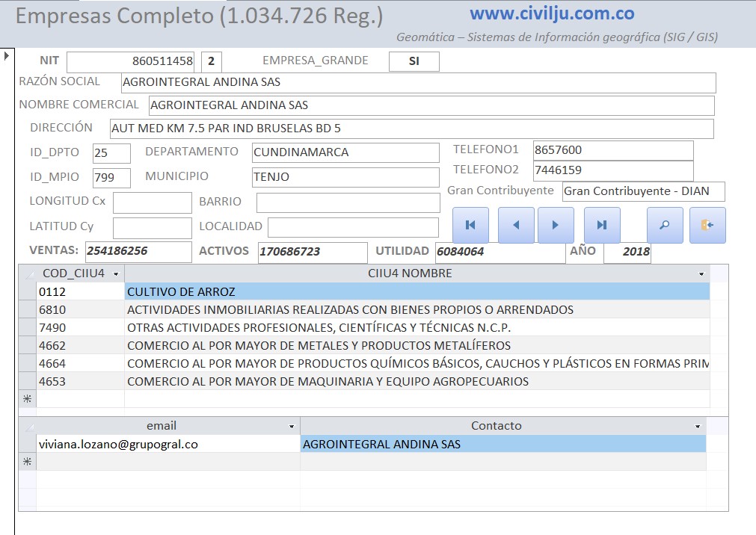This screenshot has height=535, width=756.
Task: Select CULTIVO DE ARROZ row
Action: [417, 291]
